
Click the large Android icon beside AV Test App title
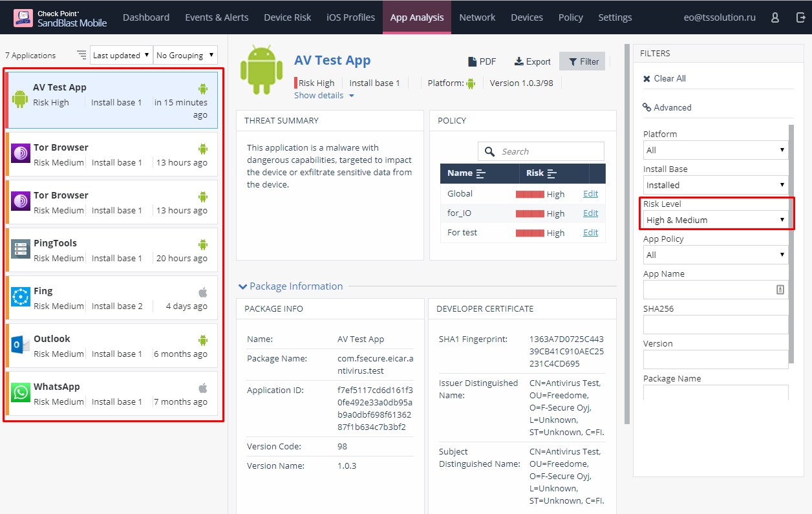click(262, 71)
